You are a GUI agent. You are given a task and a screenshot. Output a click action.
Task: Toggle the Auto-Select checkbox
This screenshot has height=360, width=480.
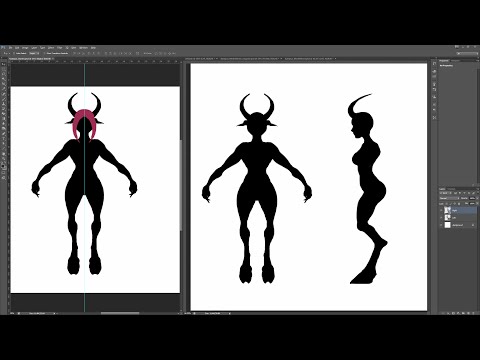[14, 53]
